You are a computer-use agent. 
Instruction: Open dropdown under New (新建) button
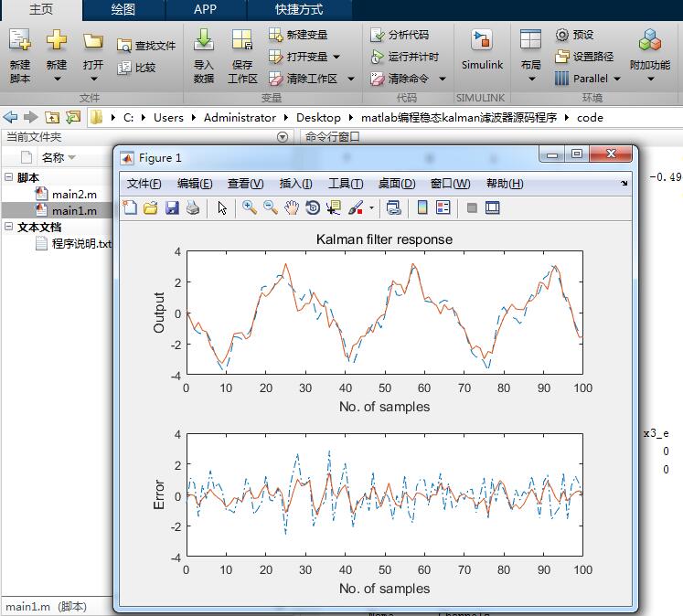click(x=57, y=79)
